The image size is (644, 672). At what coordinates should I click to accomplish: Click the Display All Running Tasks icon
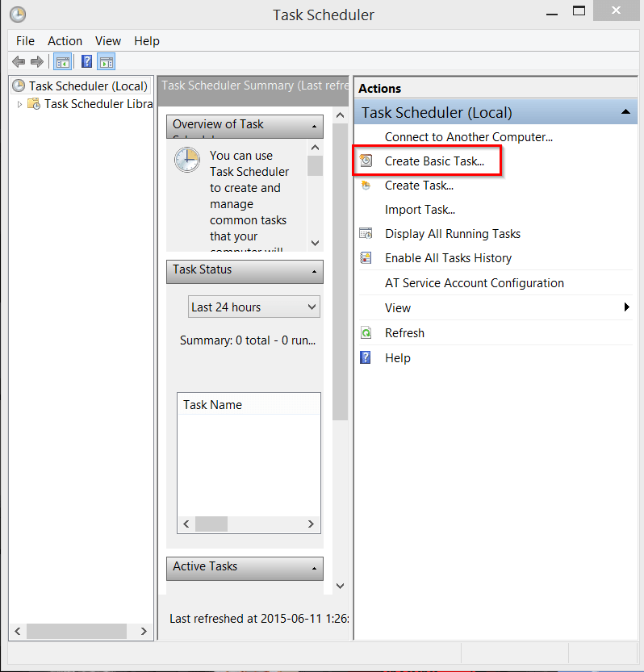coord(366,234)
